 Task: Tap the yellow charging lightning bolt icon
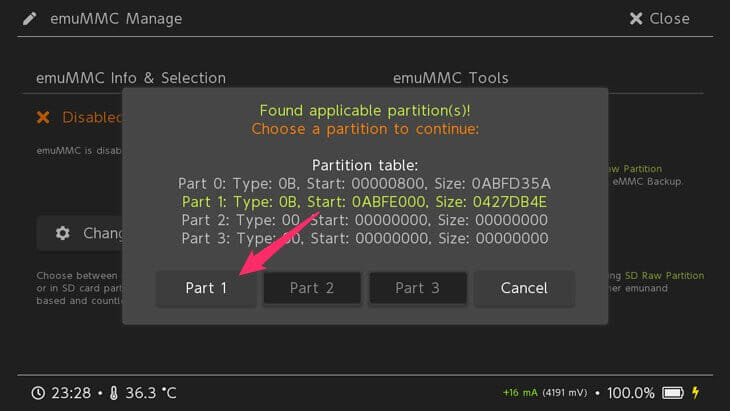[x=696, y=393]
